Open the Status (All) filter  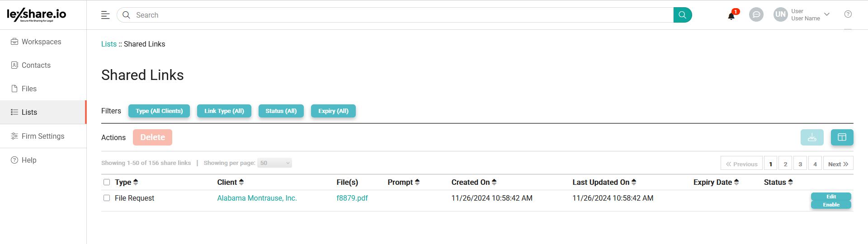[x=281, y=111]
